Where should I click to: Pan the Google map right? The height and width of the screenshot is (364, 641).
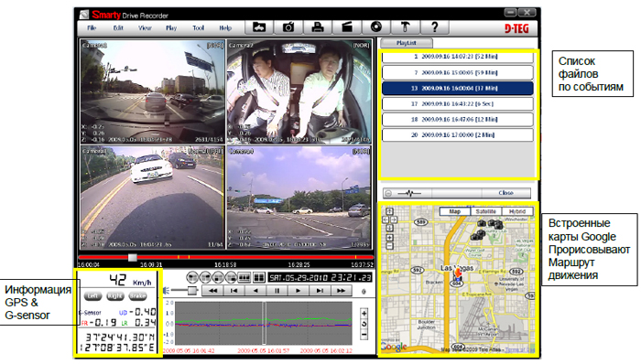click(x=394, y=219)
